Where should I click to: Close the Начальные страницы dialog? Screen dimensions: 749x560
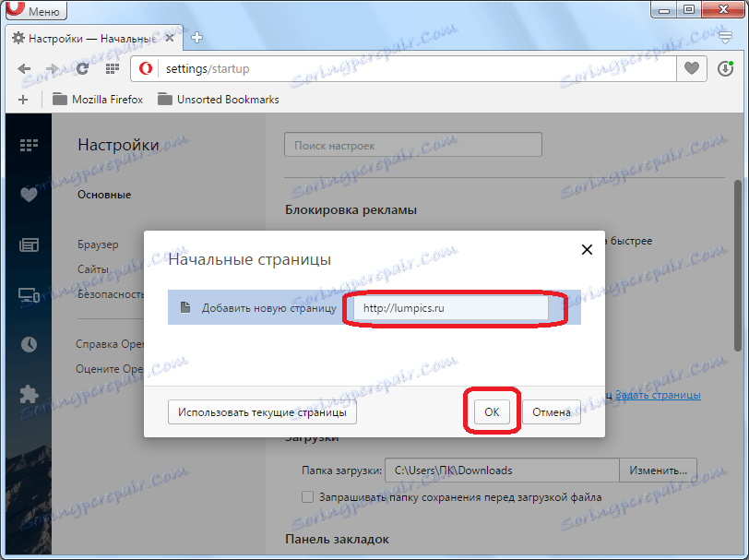pyautogui.click(x=587, y=249)
